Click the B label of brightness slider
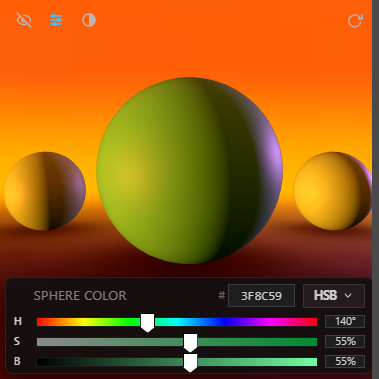The image size is (379, 379). (17, 362)
